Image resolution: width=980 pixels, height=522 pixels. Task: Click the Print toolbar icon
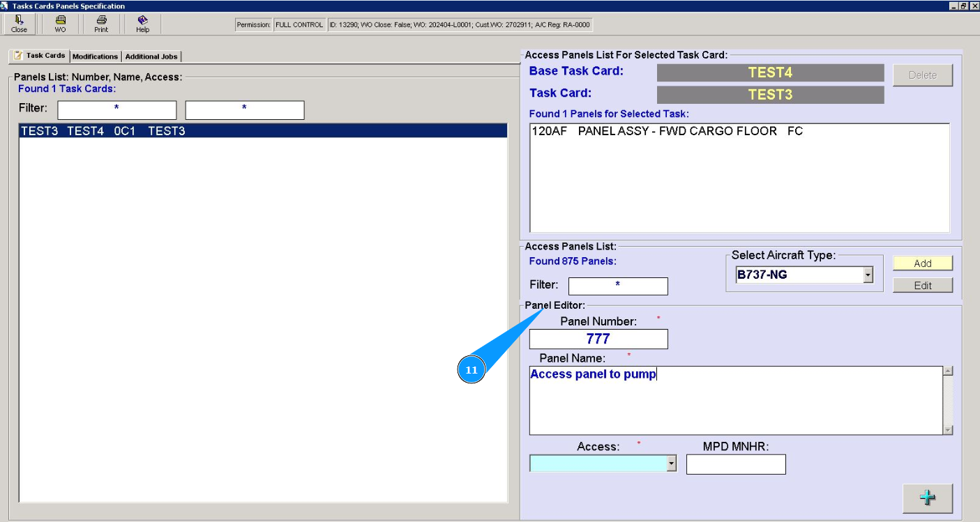tap(101, 24)
